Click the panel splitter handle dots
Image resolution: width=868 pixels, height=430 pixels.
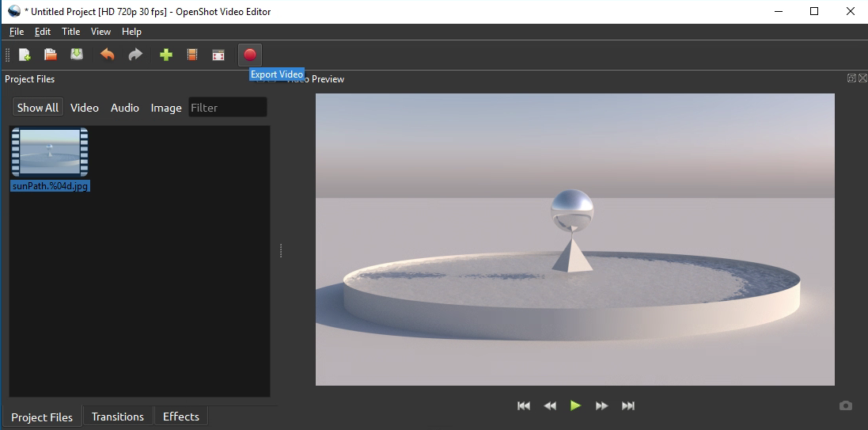pos(281,250)
